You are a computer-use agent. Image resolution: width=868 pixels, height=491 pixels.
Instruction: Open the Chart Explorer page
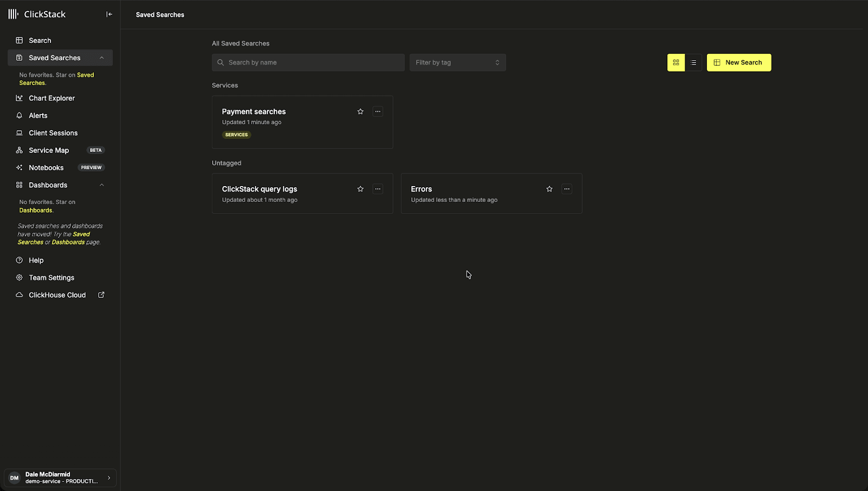click(x=52, y=98)
